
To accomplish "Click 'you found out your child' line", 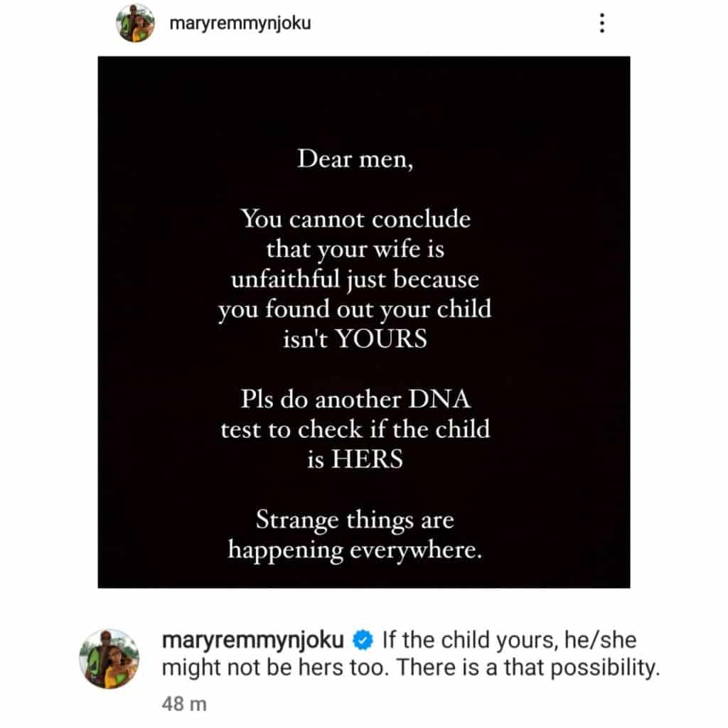I will click(x=355, y=309).
